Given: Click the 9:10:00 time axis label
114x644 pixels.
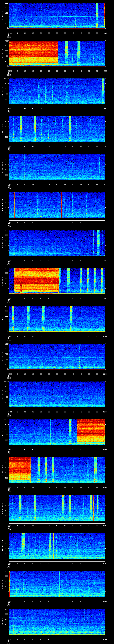Looking at the screenshot, I should click(x=9, y=374).
